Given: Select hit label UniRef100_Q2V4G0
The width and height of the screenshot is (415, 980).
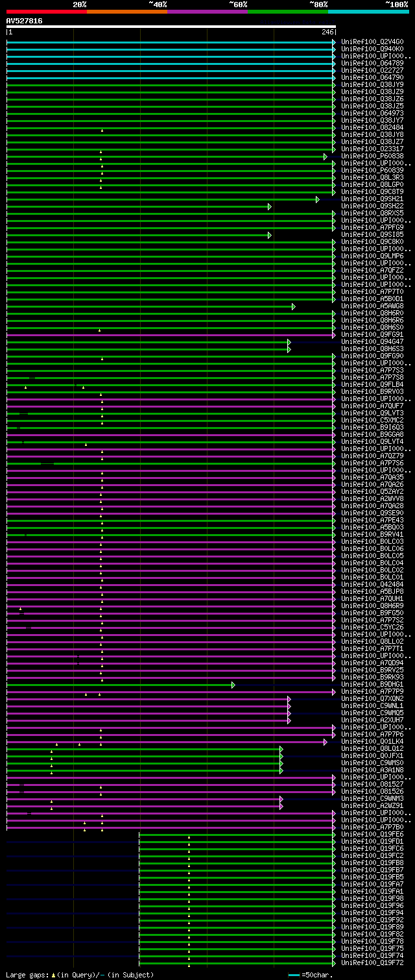Looking at the screenshot, I should point(372,42).
